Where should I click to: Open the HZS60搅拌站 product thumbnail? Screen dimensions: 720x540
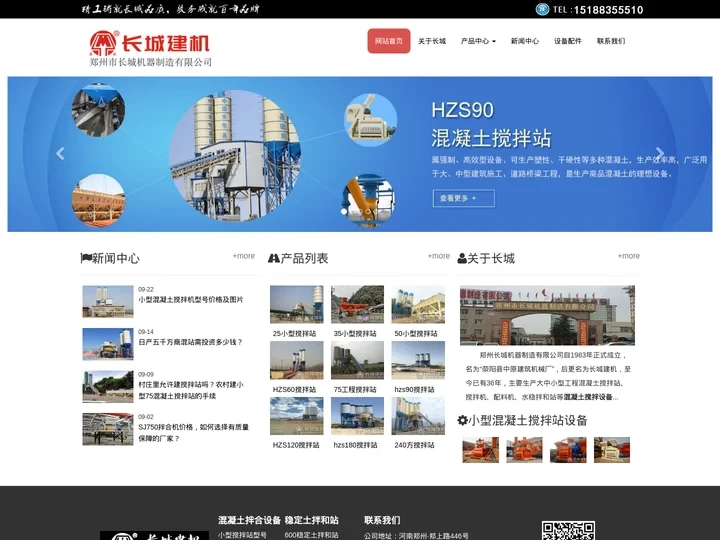296,361
